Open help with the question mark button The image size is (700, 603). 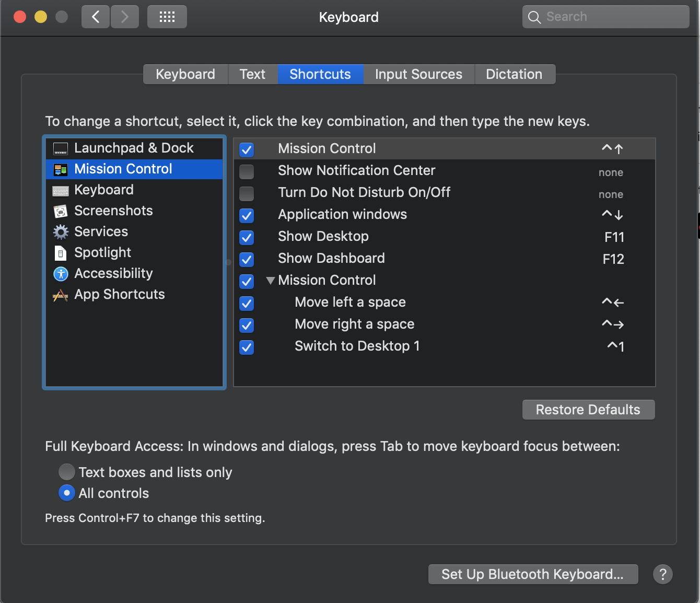tap(663, 574)
